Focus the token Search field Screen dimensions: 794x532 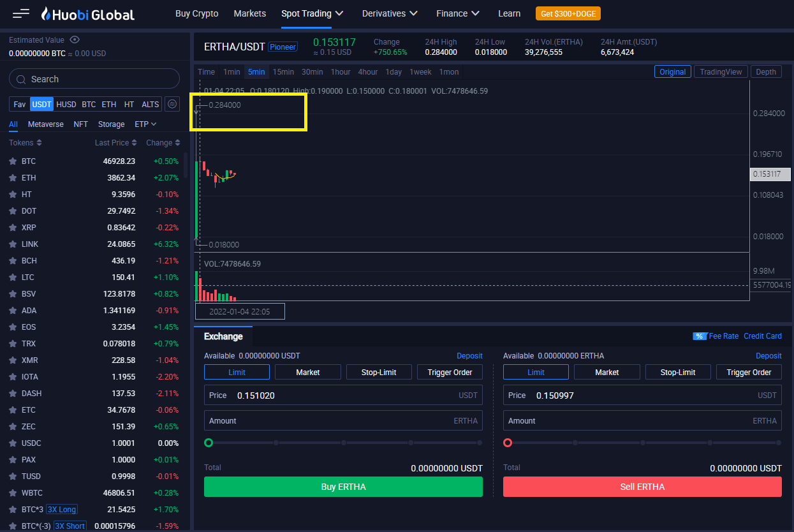coord(94,79)
